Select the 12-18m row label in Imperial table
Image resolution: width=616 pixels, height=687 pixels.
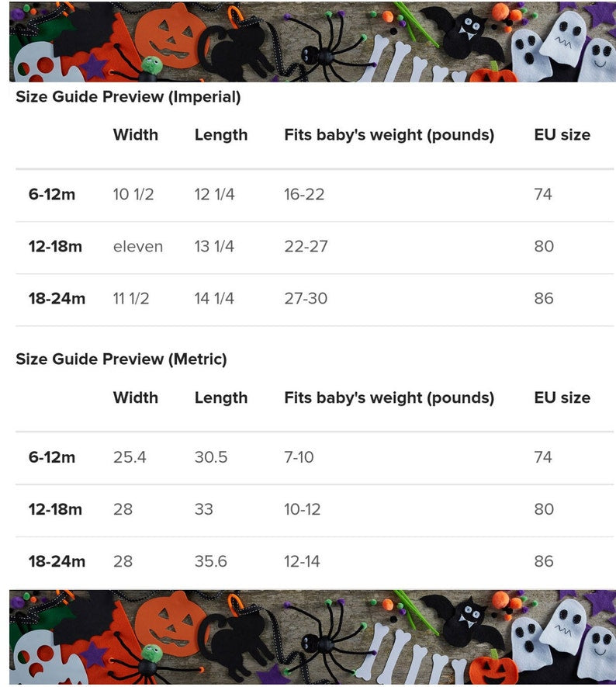pyautogui.click(x=55, y=246)
